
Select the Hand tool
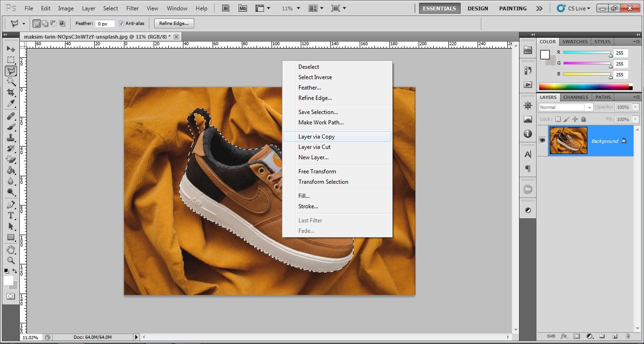point(11,249)
